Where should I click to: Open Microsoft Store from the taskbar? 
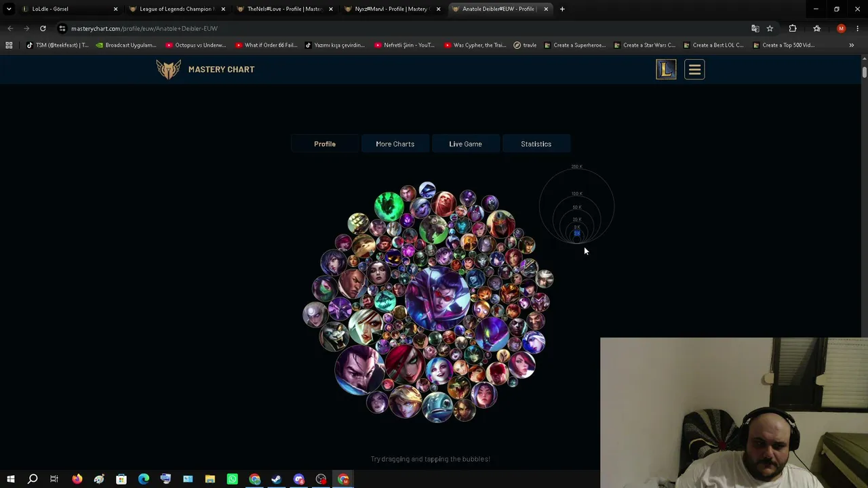[121, 479]
